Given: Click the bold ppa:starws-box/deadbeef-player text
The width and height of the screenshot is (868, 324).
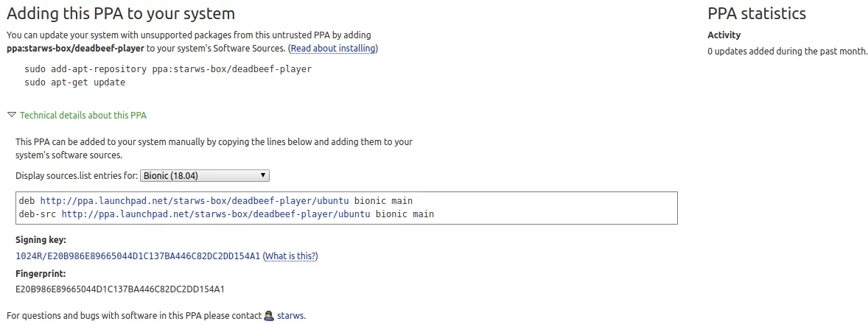Looking at the screenshot, I should click(75, 48).
